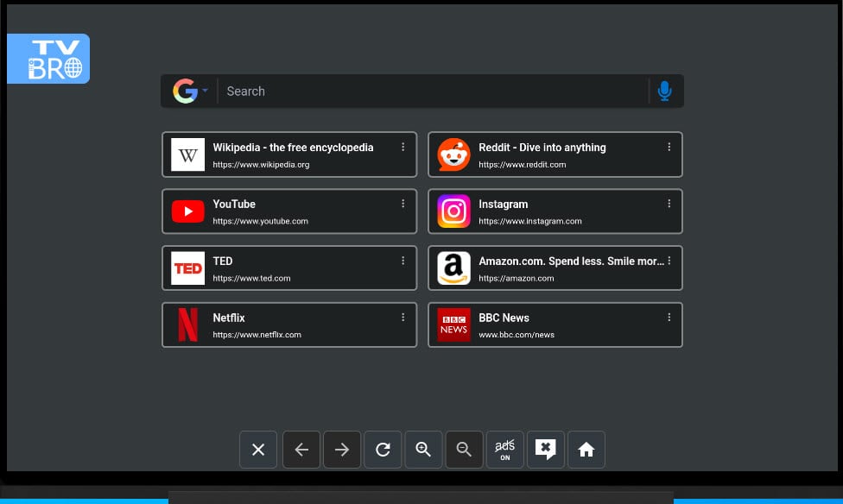Zoom out with the minus magnifier

(464, 450)
